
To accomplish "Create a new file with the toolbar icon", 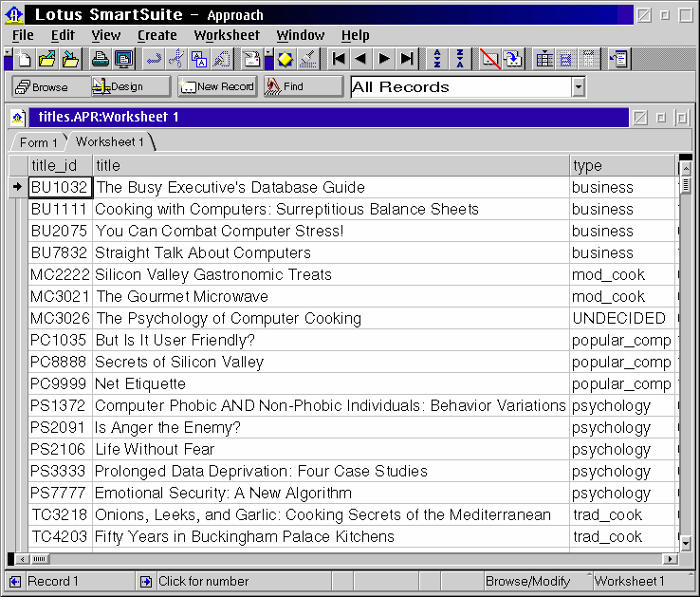I will pos(24,59).
